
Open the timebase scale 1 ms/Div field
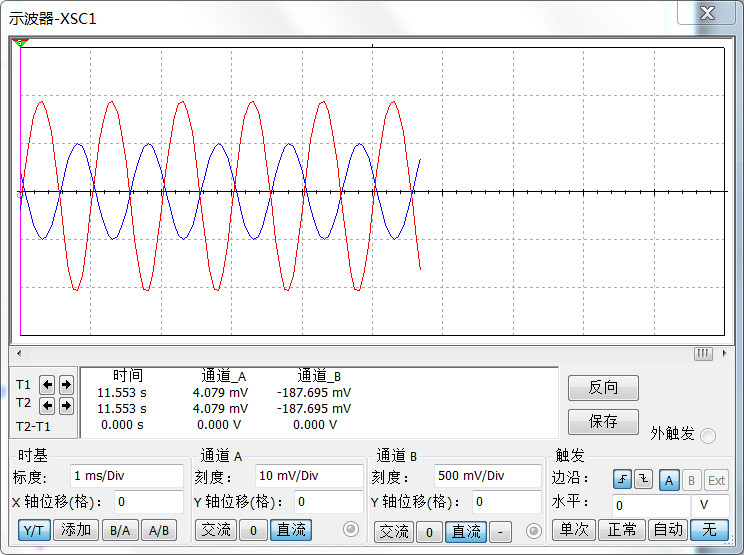click(x=126, y=476)
